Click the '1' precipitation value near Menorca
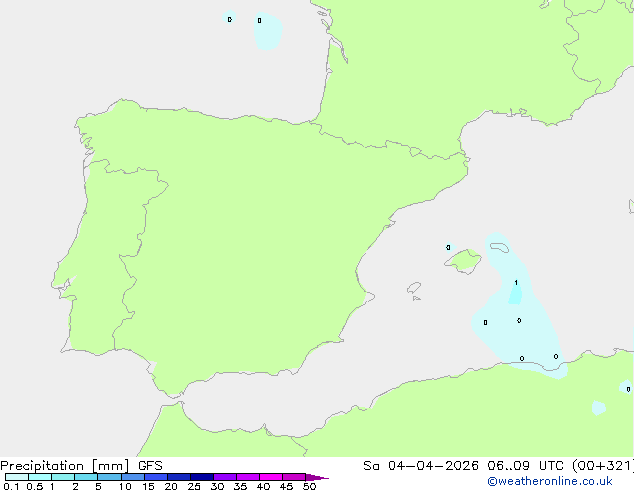This screenshot has width=634, height=490. [x=516, y=283]
